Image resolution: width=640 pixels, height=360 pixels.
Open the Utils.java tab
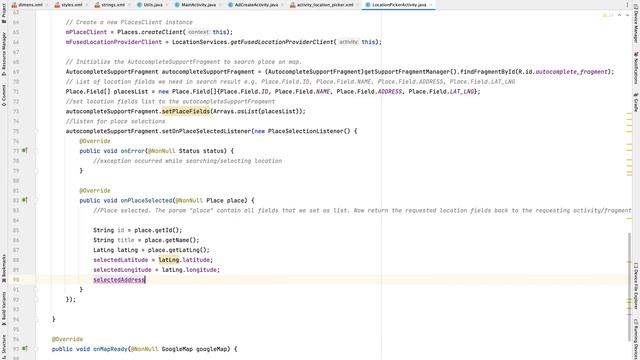click(x=152, y=5)
